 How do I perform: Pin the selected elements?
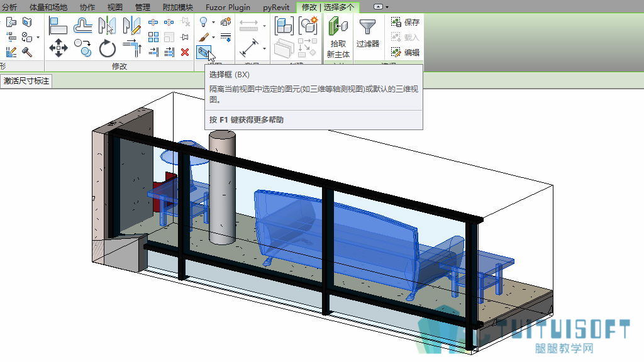pyautogui.click(x=185, y=37)
